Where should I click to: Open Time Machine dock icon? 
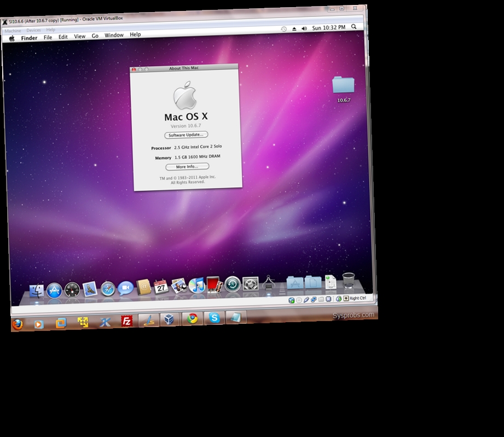pyautogui.click(x=233, y=284)
